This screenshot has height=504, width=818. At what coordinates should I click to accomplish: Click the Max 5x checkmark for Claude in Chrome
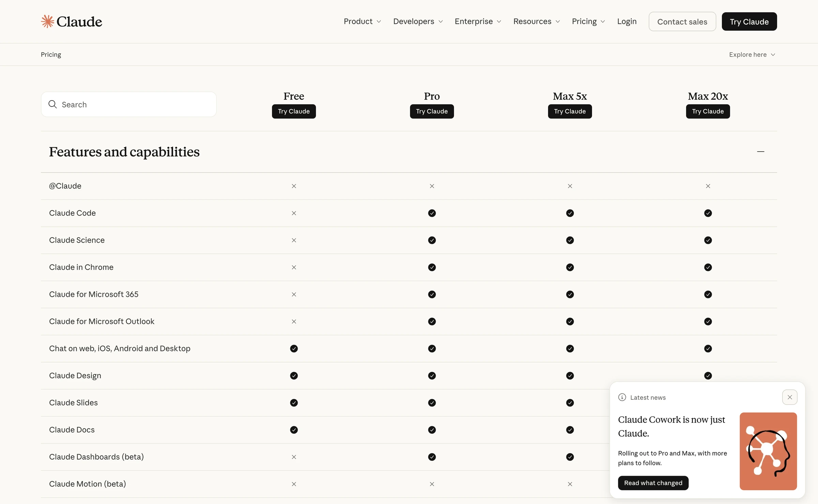pos(570,267)
